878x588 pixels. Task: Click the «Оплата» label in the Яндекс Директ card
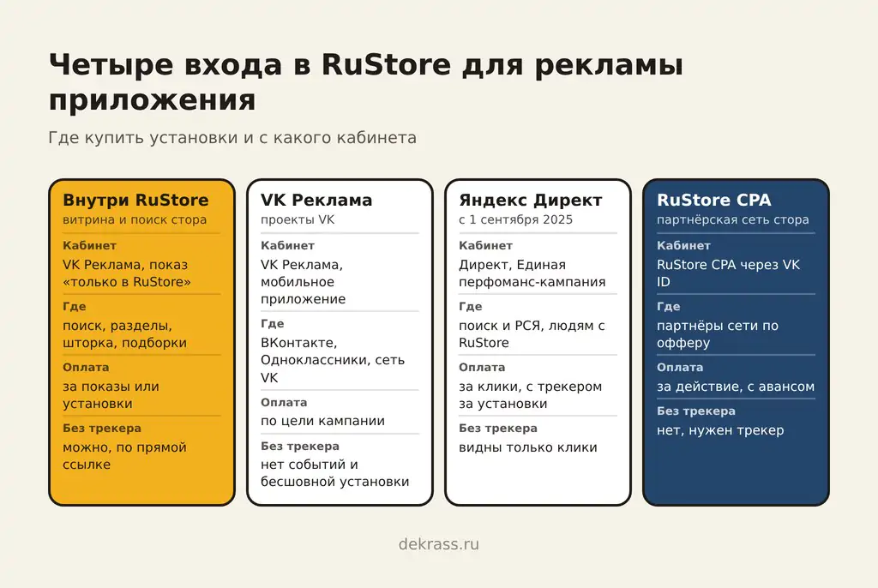[482, 368]
